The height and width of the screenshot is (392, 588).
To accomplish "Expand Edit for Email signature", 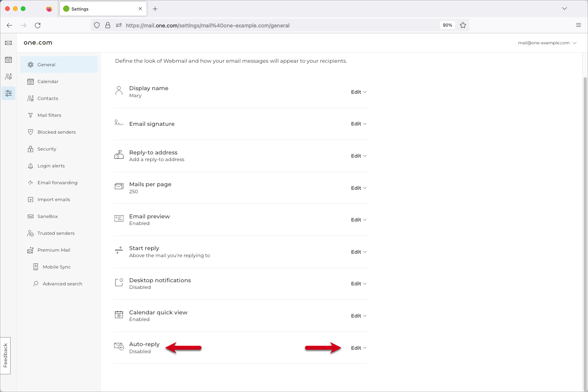I will tap(358, 124).
